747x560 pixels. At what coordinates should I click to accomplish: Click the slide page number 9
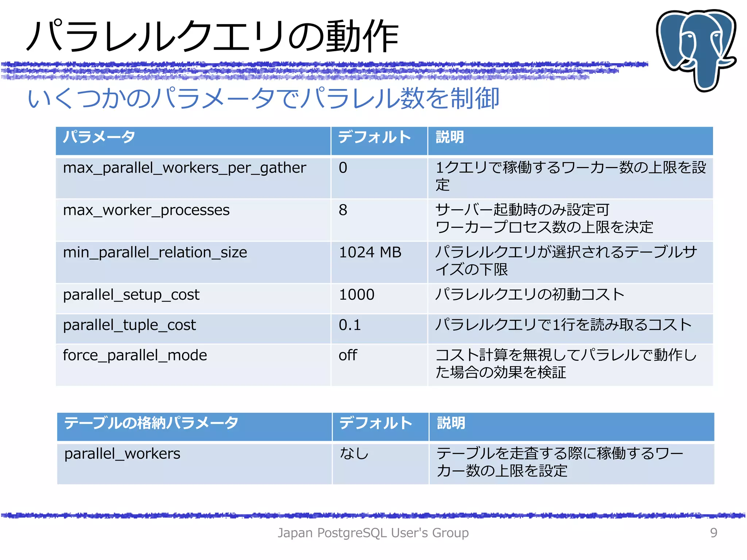pos(714,533)
